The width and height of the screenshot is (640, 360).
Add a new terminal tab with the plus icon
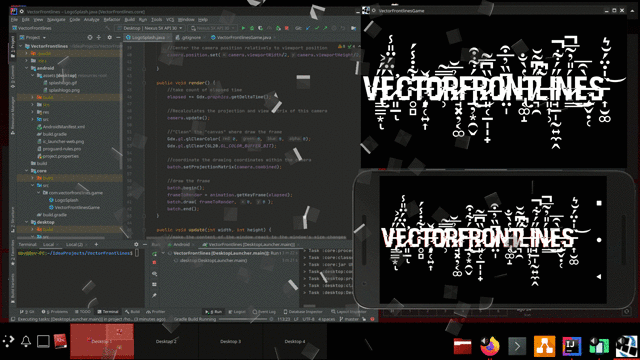(x=96, y=244)
